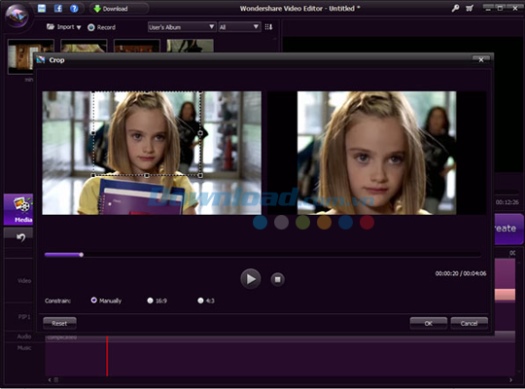Viewport: 525px width, 389px height.
Task: Click the undo arrow icon
Action: [20, 237]
